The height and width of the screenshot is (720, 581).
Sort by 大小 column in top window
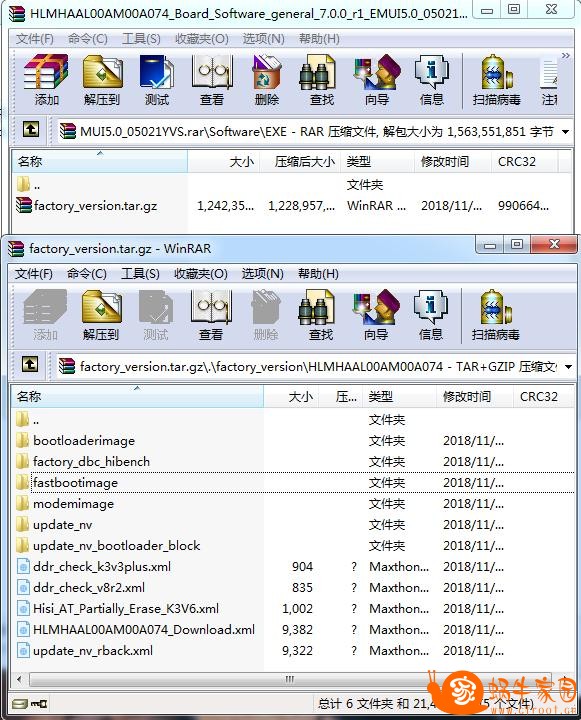[x=224, y=162]
